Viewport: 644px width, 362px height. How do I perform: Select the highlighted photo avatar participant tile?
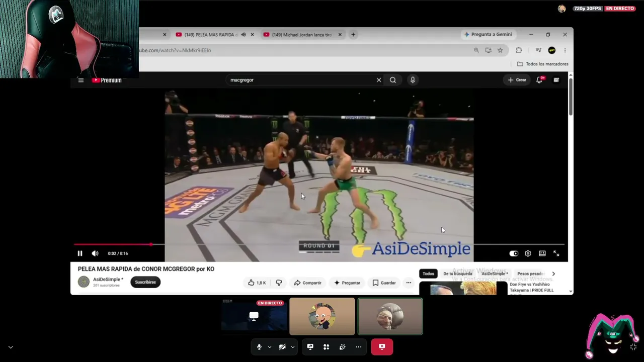[390, 316]
